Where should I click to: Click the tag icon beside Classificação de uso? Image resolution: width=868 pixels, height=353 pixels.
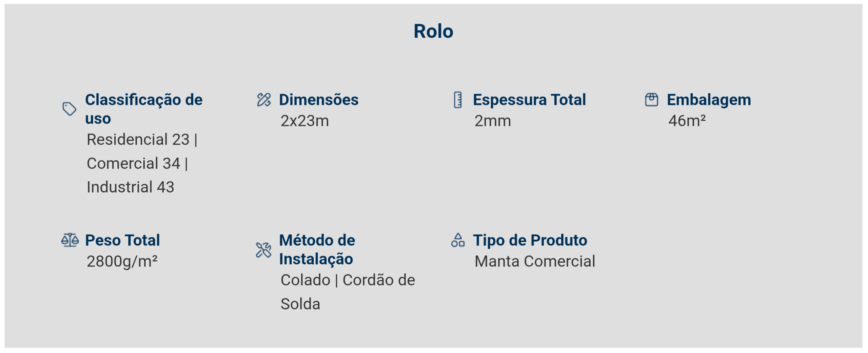(70, 109)
